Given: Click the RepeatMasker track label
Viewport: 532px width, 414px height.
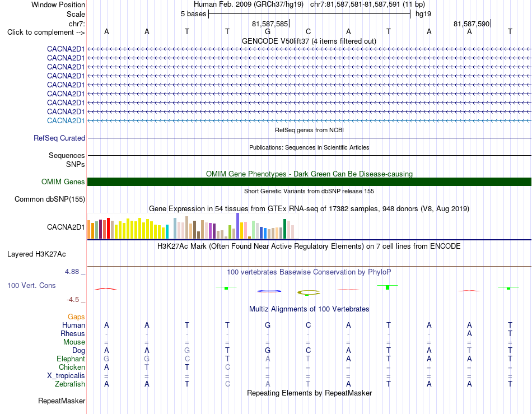Looking at the screenshot, I should pyautogui.click(x=62, y=401).
